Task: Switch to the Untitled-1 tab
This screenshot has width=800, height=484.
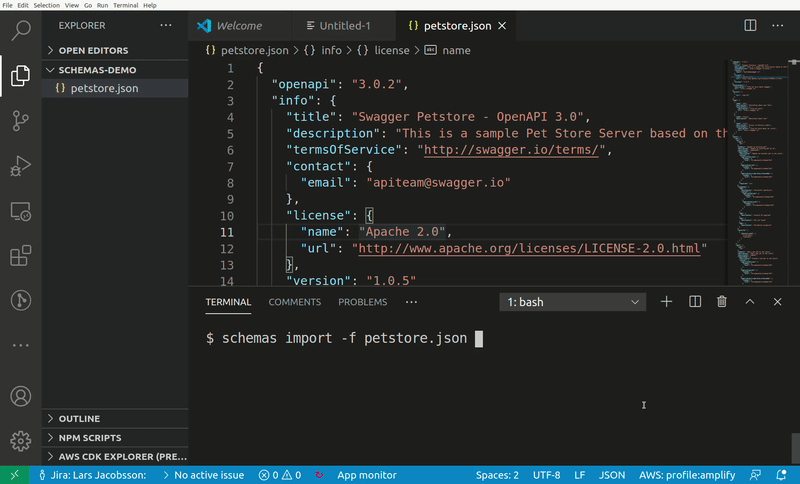Action: [x=344, y=26]
